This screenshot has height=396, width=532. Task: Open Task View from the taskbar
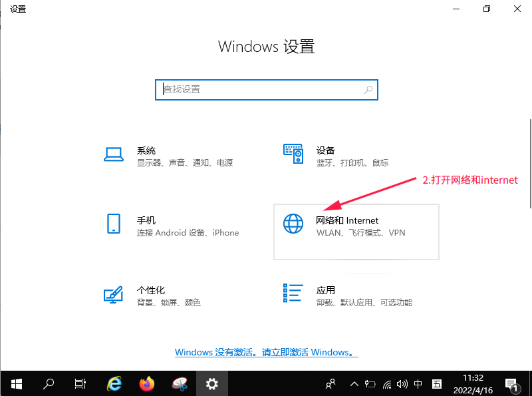pos(80,383)
